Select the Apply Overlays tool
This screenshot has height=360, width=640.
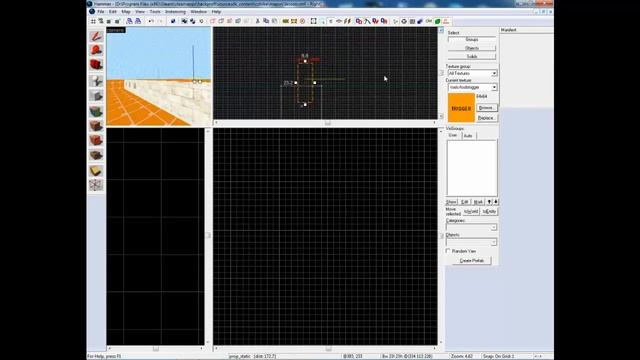96,155
